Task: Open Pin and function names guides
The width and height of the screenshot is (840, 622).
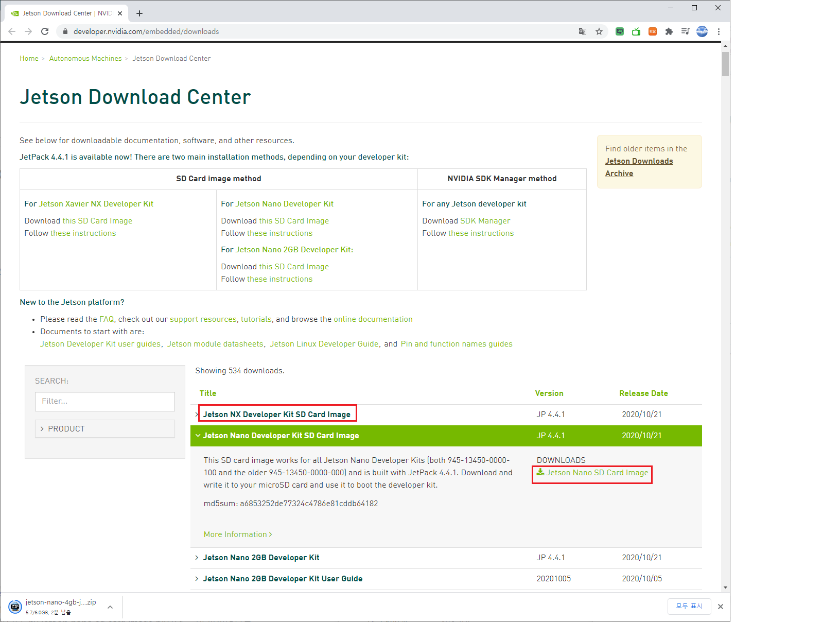Action: 457,344
